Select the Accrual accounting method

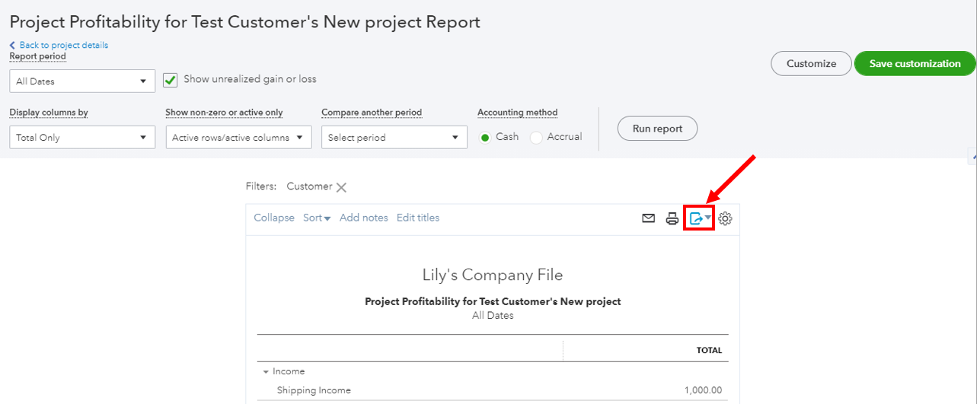pos(536,138)
